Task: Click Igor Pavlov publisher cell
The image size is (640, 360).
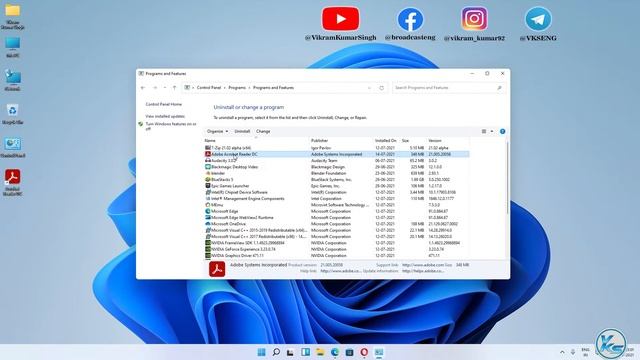Action: (x=321, y=148)
